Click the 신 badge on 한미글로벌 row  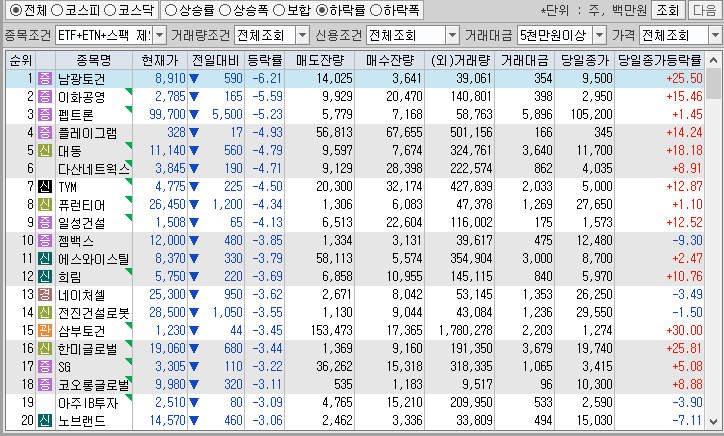pyautogui.click(x=45, y=349)
